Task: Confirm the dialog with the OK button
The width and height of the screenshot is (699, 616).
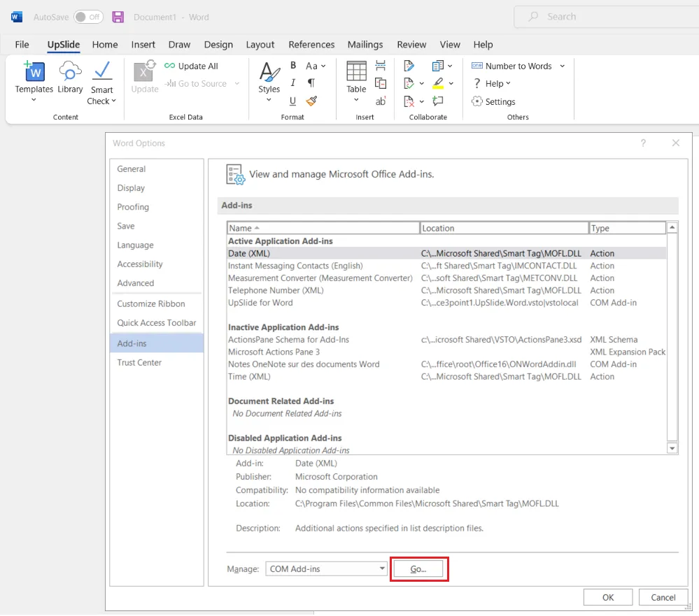Action: 607,597
